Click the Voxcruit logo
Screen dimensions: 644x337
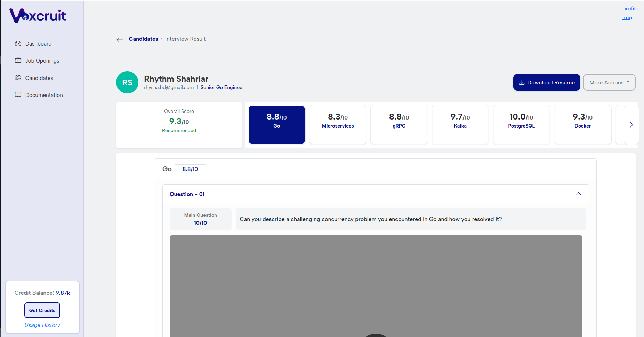(x=38, y=16)
